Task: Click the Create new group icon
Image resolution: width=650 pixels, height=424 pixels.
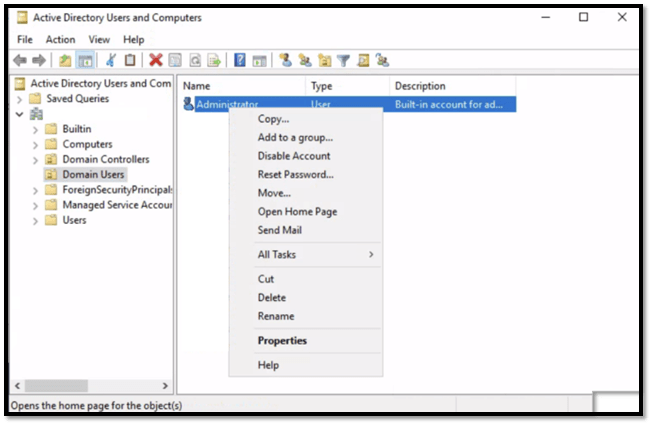Action: tap(305, 61)
